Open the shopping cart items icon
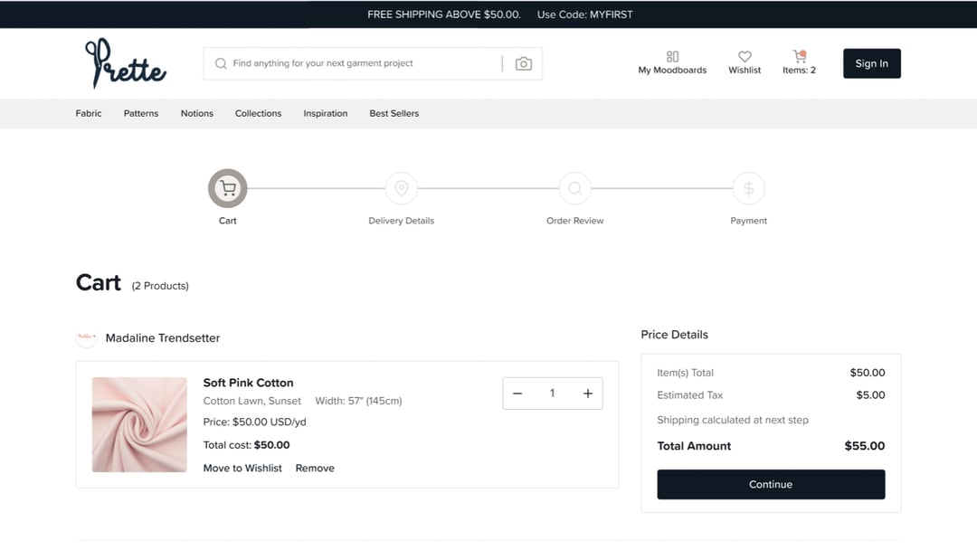Screen dimensions: 977x560 [799, 56]
